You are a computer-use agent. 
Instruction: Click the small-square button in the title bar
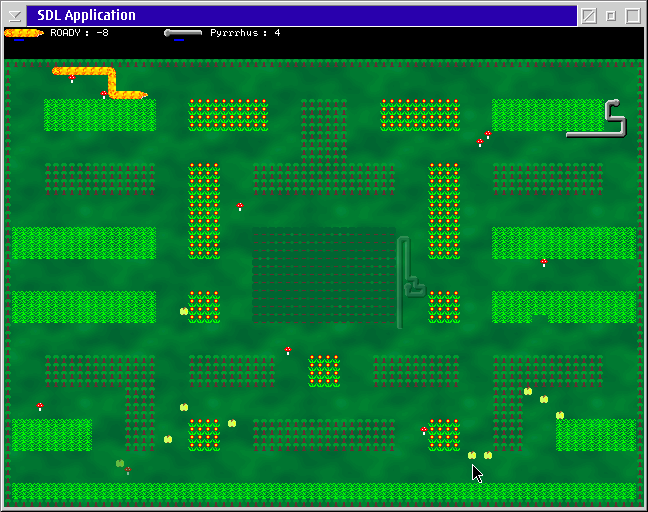tap(611, 16)
